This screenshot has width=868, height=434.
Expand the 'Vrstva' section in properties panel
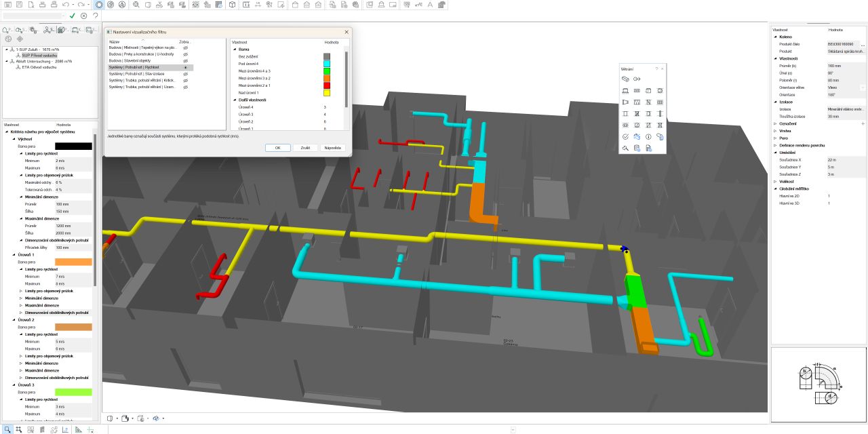click(x=774, y=130)
